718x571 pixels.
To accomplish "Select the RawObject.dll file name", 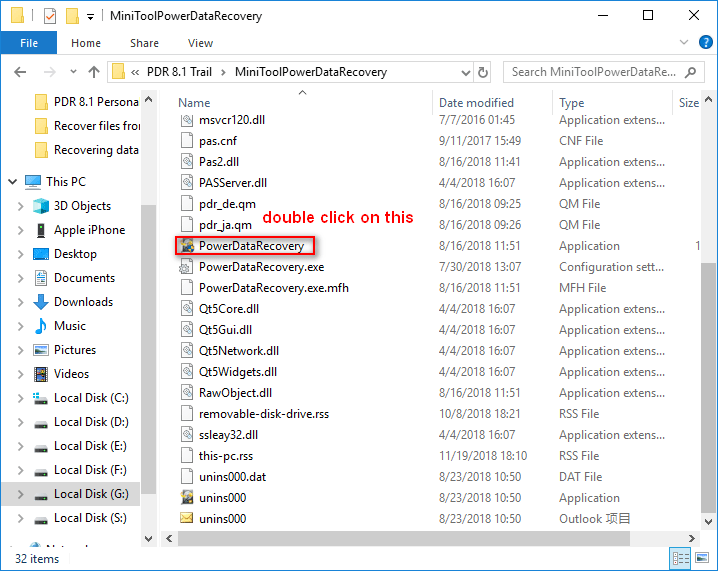I will [x=235, y=393].
